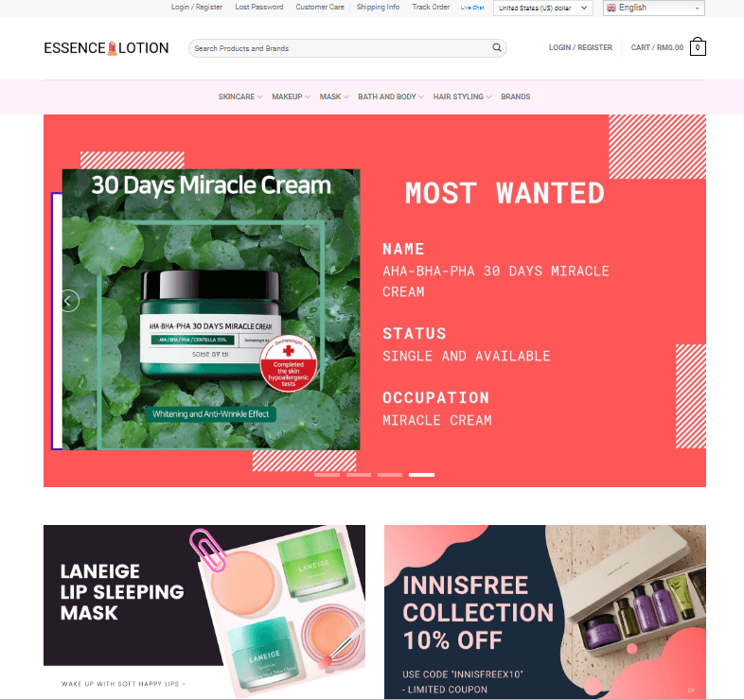Image resolution: width=744 pixels, height=700 pixels.
Task: Click the UK flag language icon
Action: point(611,8)
